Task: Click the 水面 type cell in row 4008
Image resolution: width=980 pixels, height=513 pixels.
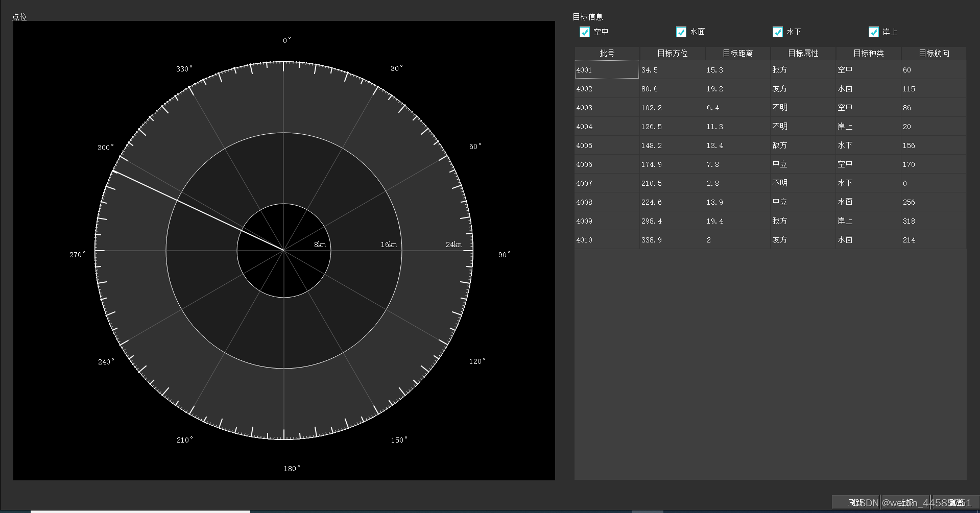Action: tap(869, 202)
